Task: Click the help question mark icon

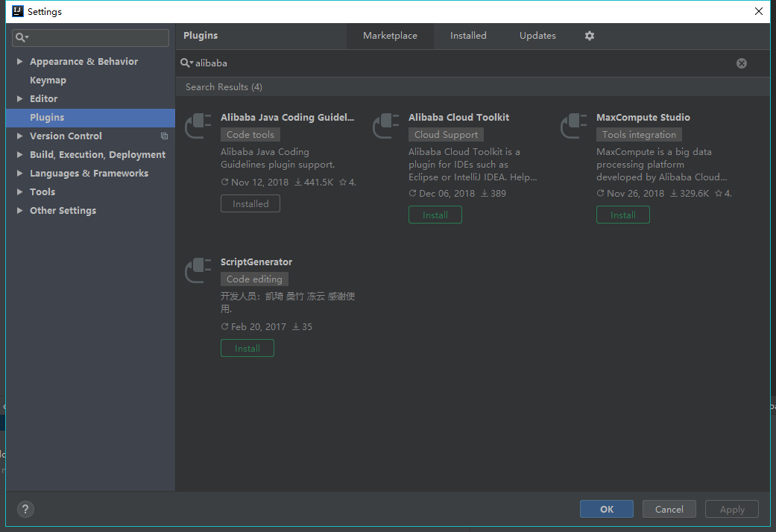Action: click(x=25, y=509)
